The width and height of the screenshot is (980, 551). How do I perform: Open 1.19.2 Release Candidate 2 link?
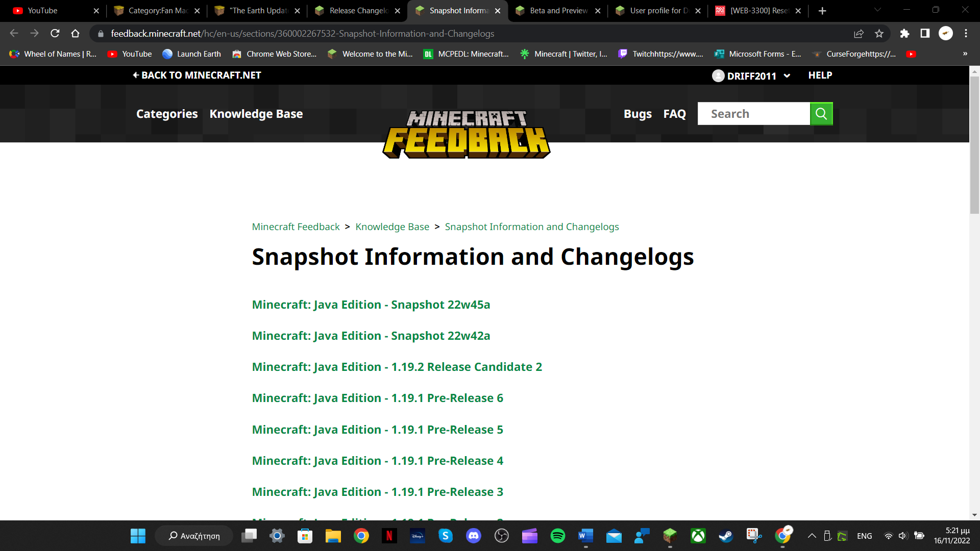pos(397,367)
